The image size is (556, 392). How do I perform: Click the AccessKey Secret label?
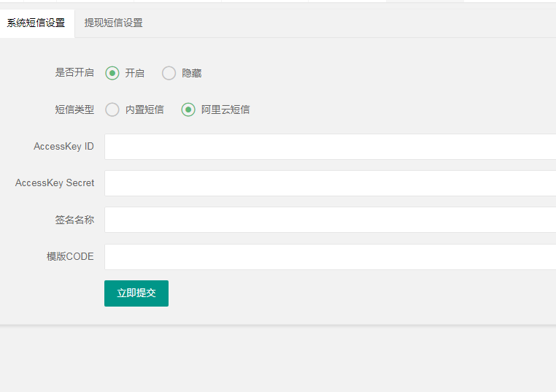[55, 183]
